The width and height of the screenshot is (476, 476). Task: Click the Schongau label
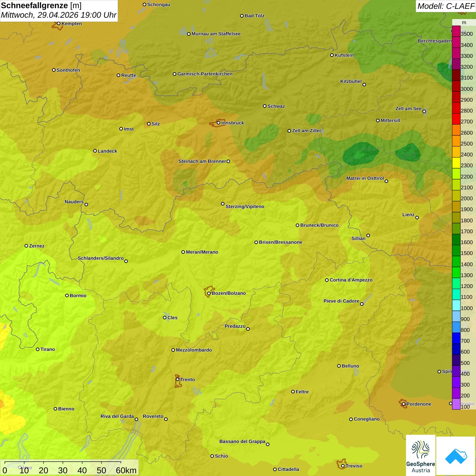click(158, 4)
